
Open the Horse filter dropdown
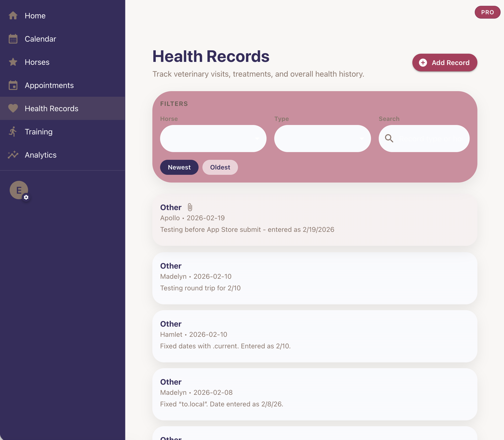point(213,139)
